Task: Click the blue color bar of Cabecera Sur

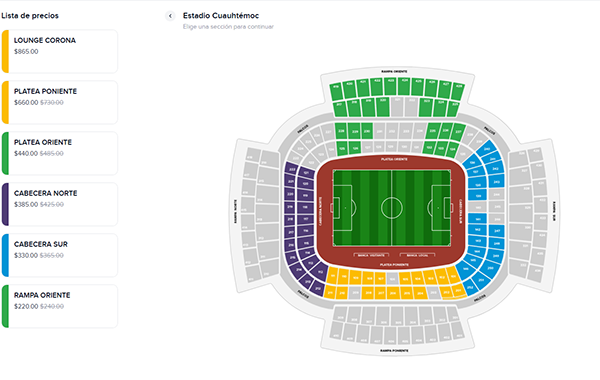Action: 5,255
